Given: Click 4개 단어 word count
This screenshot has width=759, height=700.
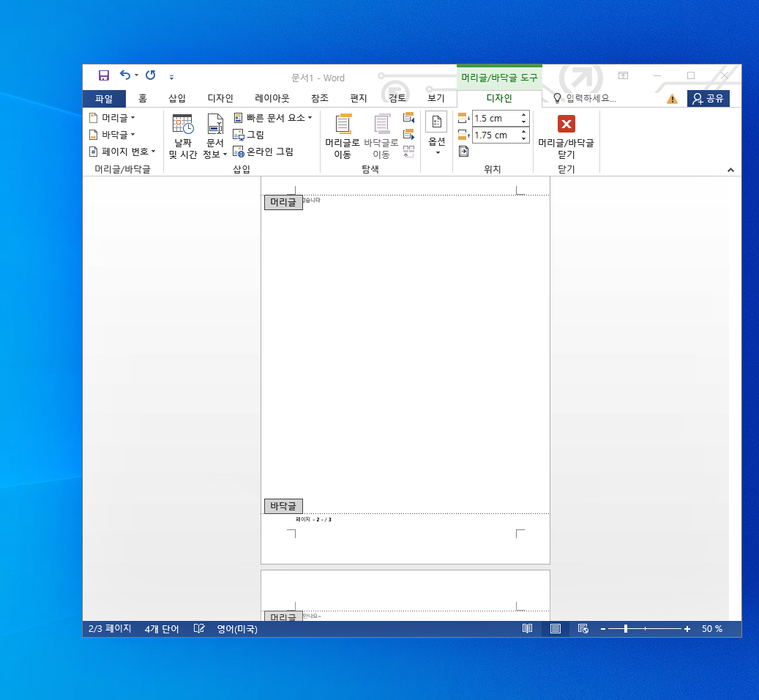Looking at the screenshot, I should tap(162, 629).
